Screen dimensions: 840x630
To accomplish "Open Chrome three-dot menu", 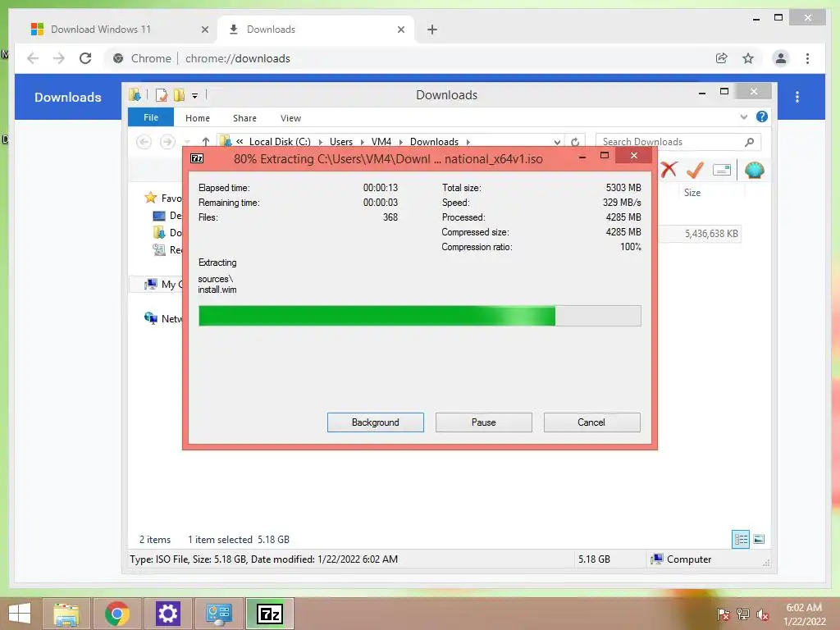I will (807, 58).
